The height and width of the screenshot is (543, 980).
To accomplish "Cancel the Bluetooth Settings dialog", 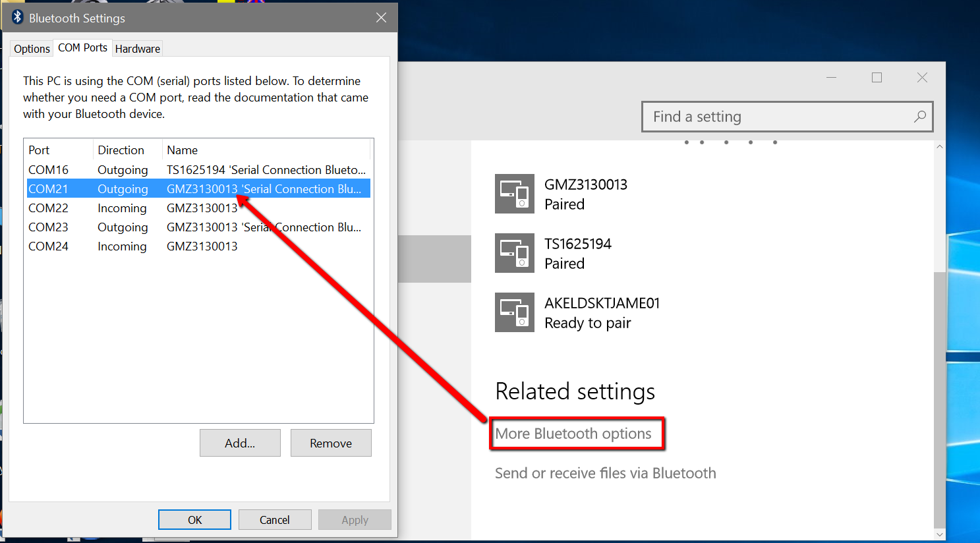I will 275,519.
